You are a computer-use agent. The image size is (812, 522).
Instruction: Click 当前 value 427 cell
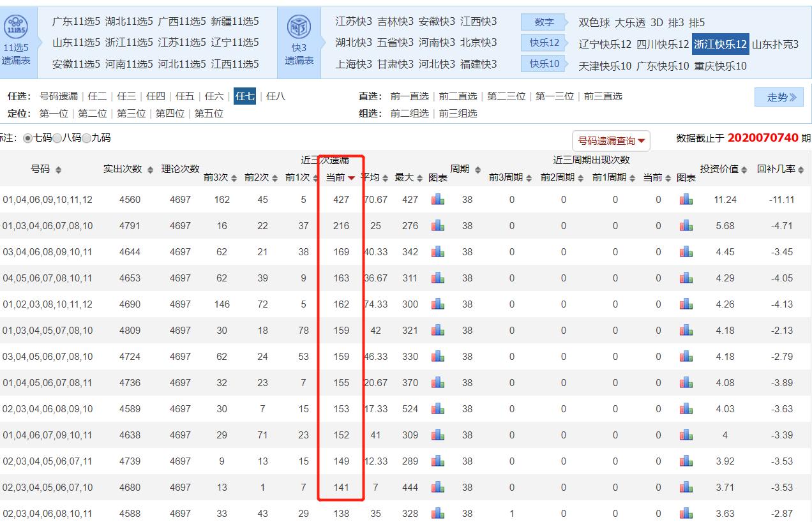coord(342,200)
